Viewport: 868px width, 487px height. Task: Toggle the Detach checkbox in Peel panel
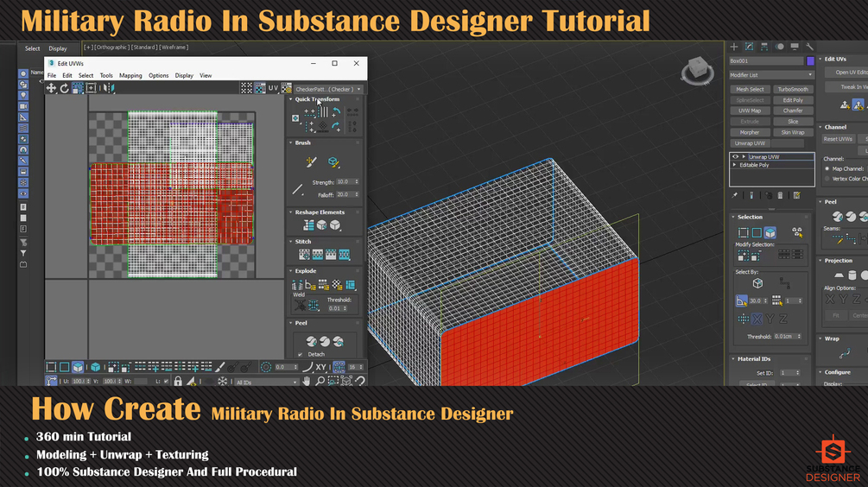point(300,354)
